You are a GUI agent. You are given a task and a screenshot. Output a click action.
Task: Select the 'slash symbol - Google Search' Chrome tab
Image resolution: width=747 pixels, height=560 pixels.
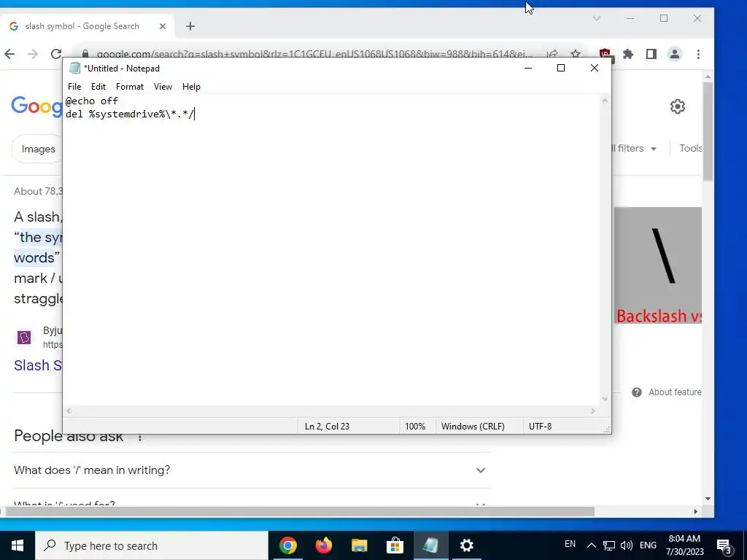pos(82,26)
